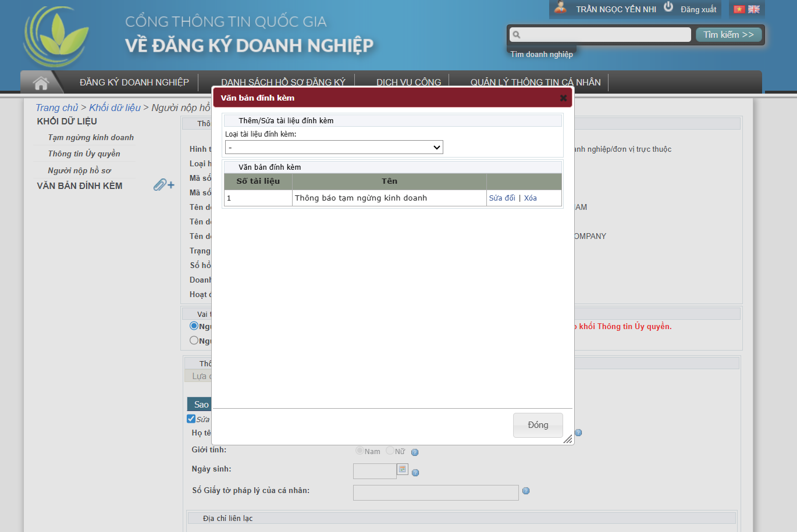The height and width of the screenshot is (532, 797).
Task: Open the ĐĂNG KÝ DOANH NGHIỆP menu
Action: click(134, 83)
